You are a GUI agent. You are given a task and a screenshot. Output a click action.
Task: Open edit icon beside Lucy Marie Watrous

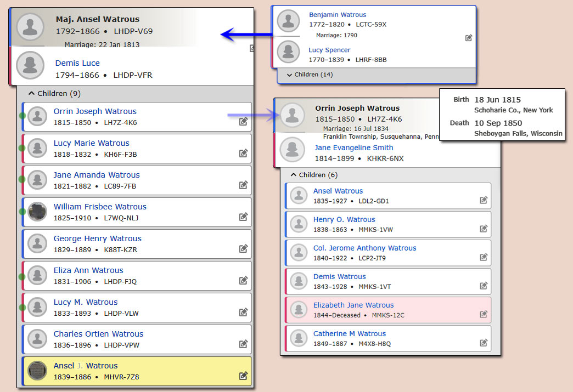(x=243, y=154)
